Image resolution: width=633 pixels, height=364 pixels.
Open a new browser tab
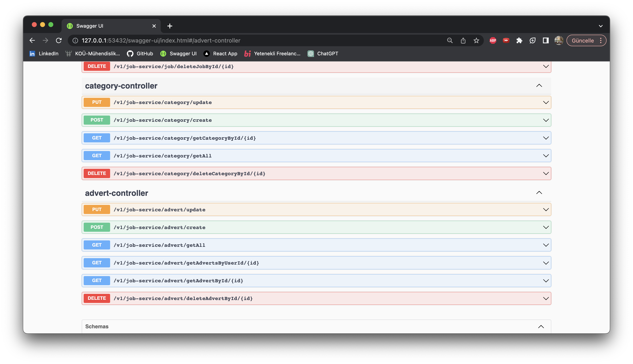tap(170, 26)
